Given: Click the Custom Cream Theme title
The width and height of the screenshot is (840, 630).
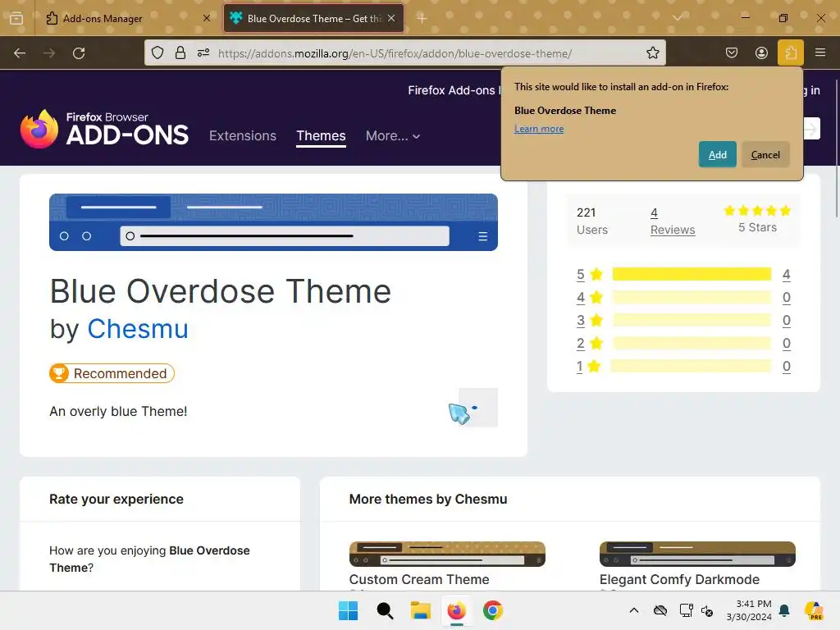Looking at the screenshot, I should [x=419, y=580].
